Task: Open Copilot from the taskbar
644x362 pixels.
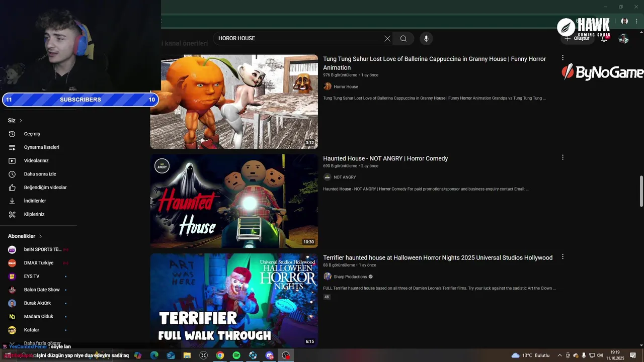Action: [x=138, y=355]
